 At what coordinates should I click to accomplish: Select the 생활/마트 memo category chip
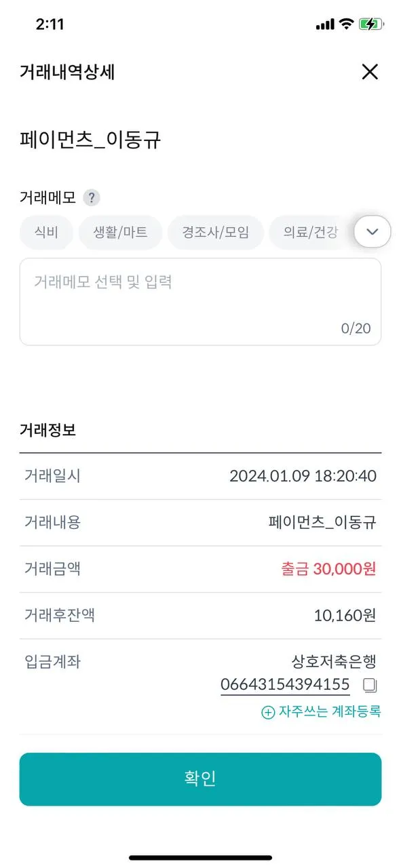(121, 233)
